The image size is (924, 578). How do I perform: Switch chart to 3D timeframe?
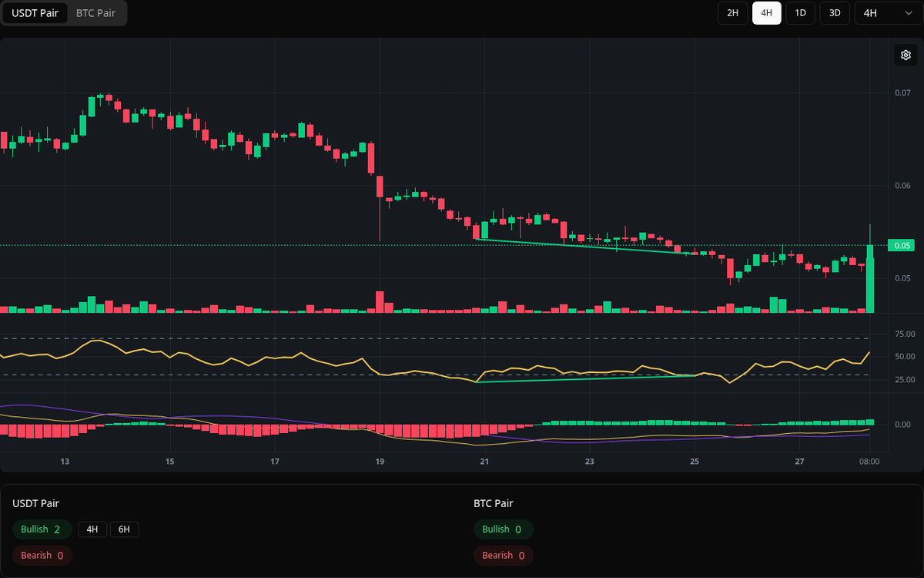[x=834, y=13]
